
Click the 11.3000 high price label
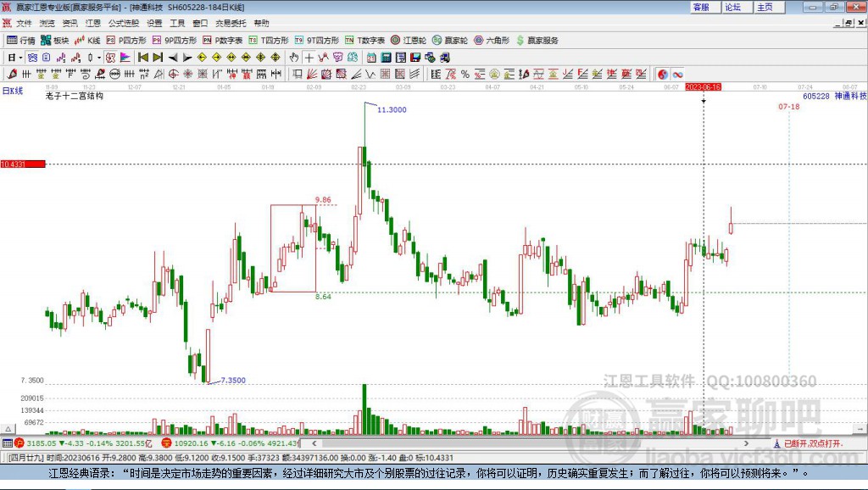point(392,109)
